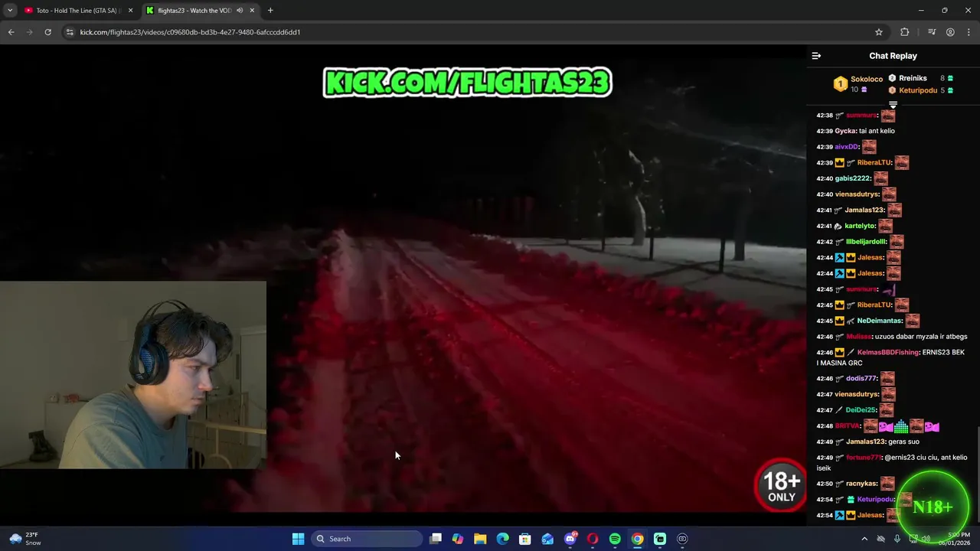This screenshot has height=551, width=980.
Task: Open the Reiniks leaderboard entry
Action: click(920, 78)
